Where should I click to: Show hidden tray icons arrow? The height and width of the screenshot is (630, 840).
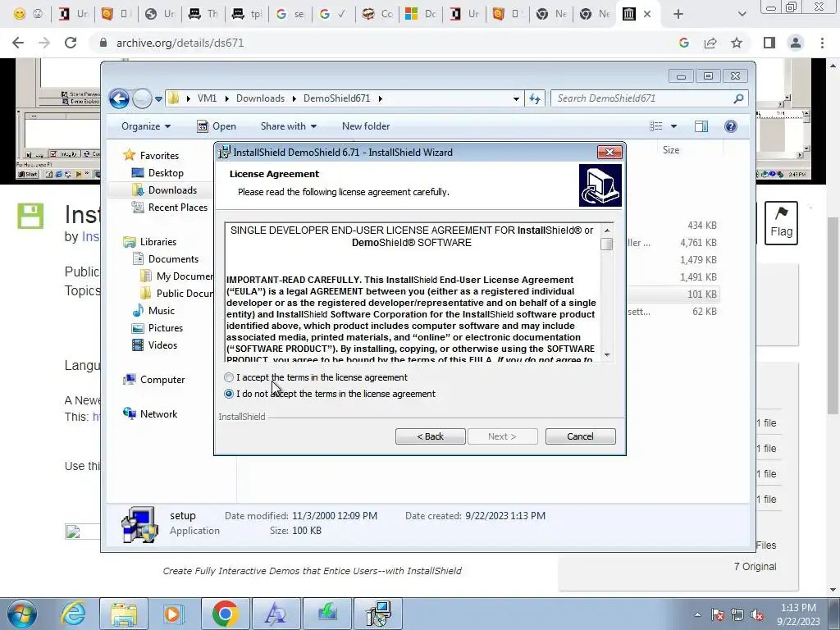pos(697,615)
